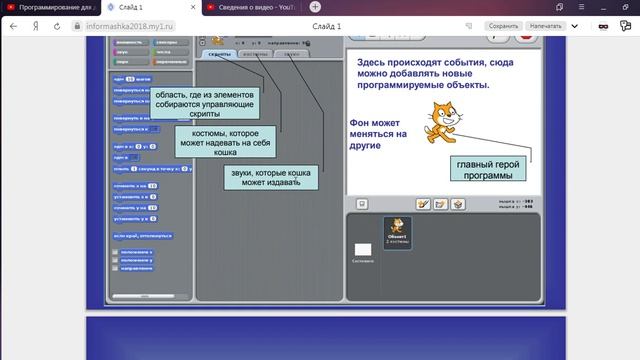This screenshot has width=640, height=360.
Task: Open the Yandex 'Я' home button
Action: tap(36, 26)
